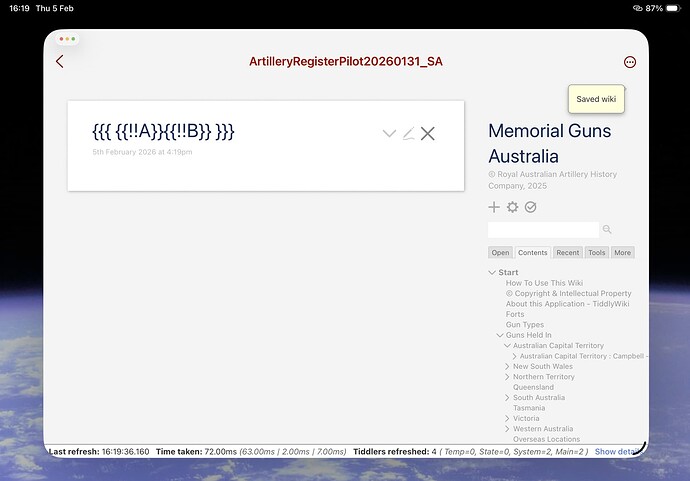
Task: Expand the New South Wales entry
Action: click(507, 367)
